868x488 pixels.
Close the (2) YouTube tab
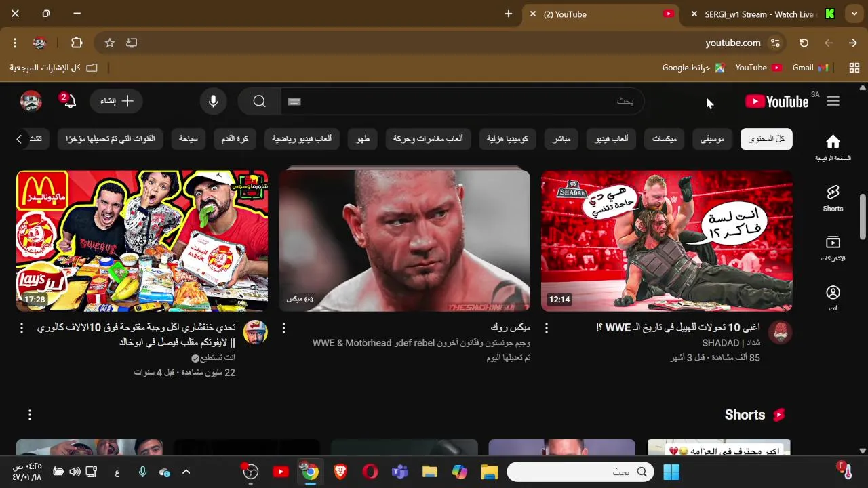tap(532, 14)
